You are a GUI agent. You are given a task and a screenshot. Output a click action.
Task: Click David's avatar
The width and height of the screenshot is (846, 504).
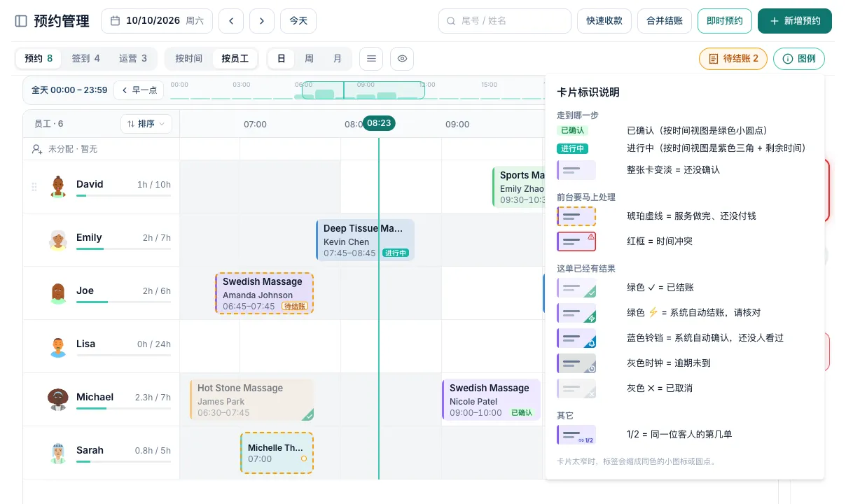(58, 187)
